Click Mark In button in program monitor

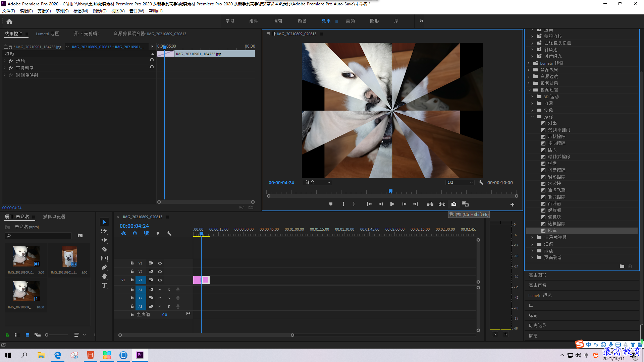343,204
